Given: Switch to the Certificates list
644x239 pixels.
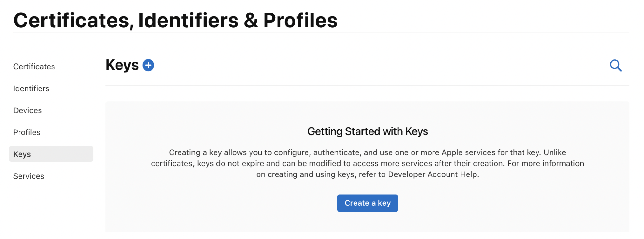Looking at the screenshot, I should click(34, 66).
